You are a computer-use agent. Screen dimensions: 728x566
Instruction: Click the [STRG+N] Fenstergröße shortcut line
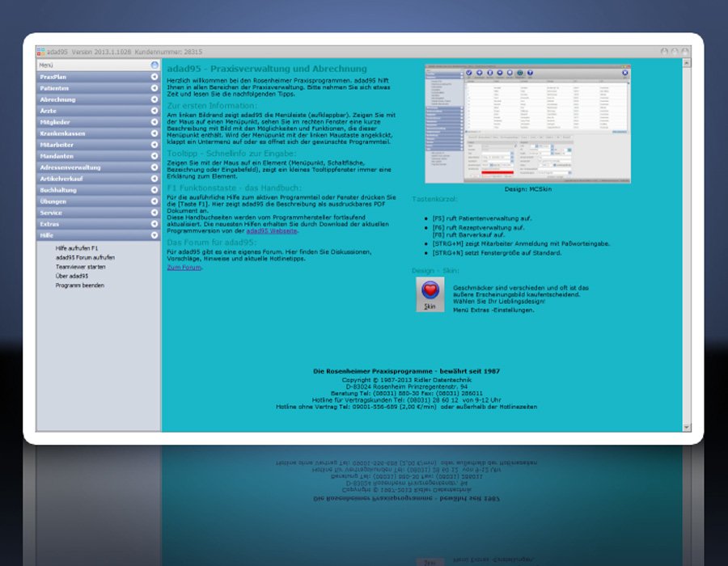[x=497, y=253]
